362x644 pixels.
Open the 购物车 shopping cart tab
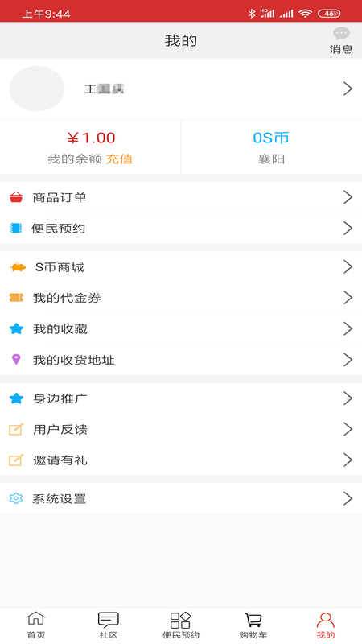253,625
